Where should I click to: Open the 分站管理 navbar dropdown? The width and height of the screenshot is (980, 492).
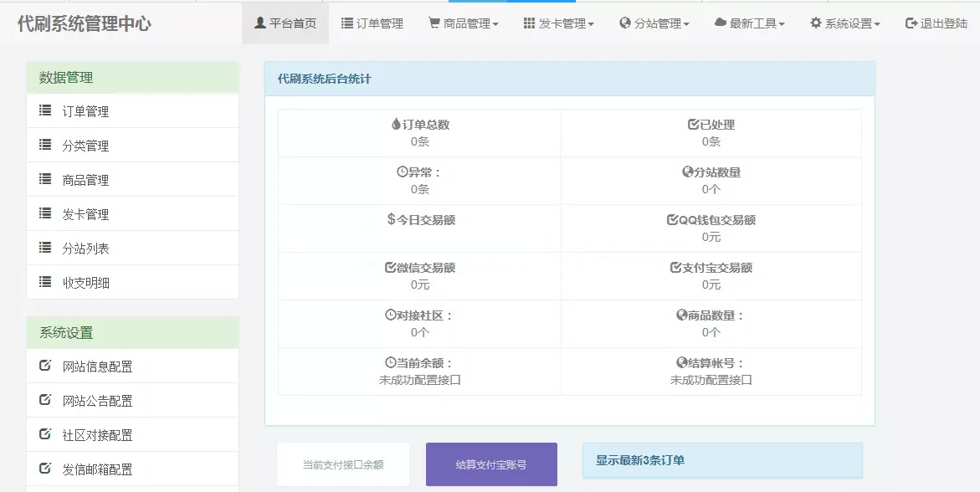[654, 23]
